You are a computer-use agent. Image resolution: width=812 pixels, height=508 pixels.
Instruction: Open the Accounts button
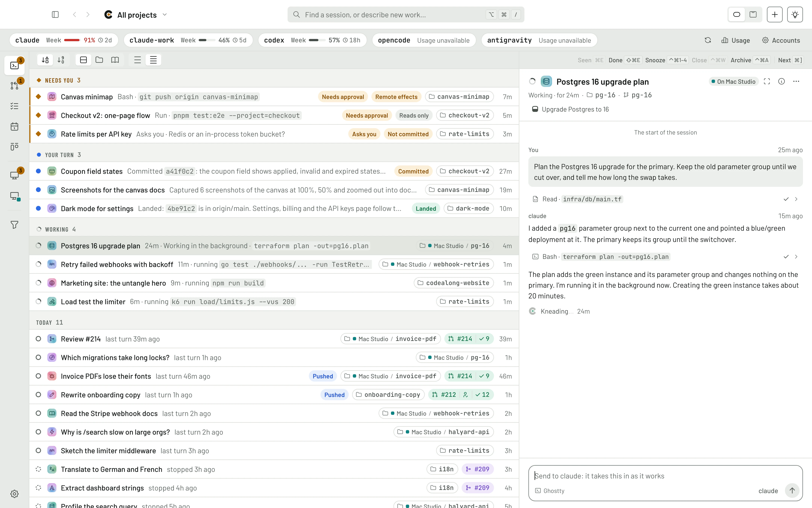[x=781, y=40]
